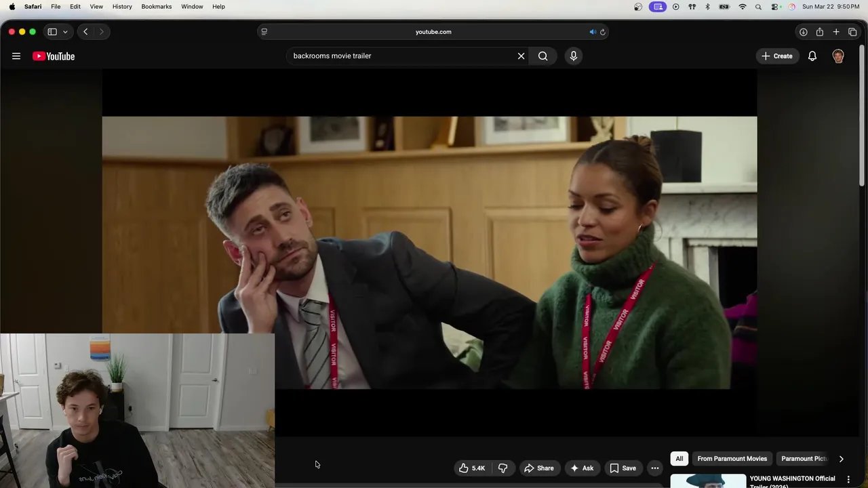The width and height of the screenshot is (868, 488).
Task: Open the Bluetooth menu
Action: 707,7
